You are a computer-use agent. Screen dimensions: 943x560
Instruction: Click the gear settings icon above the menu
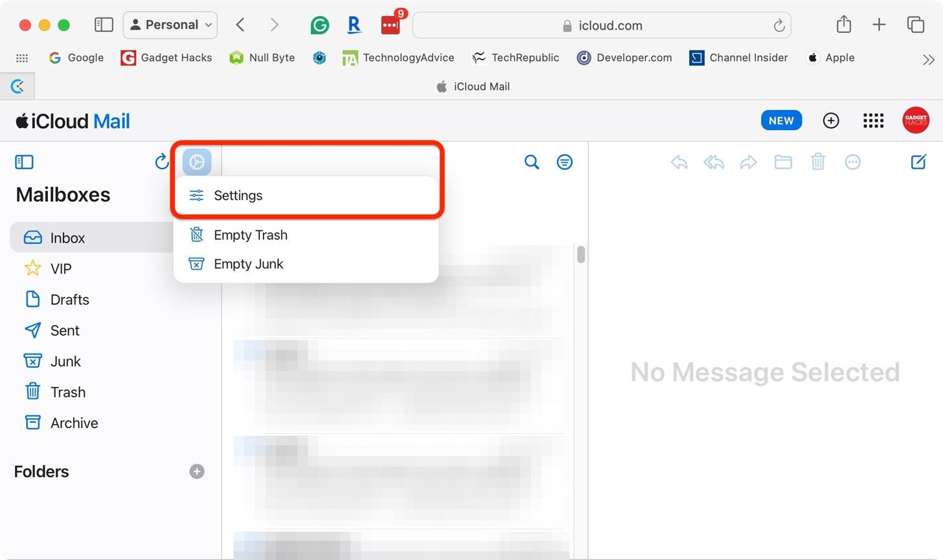tap(196, 162)
